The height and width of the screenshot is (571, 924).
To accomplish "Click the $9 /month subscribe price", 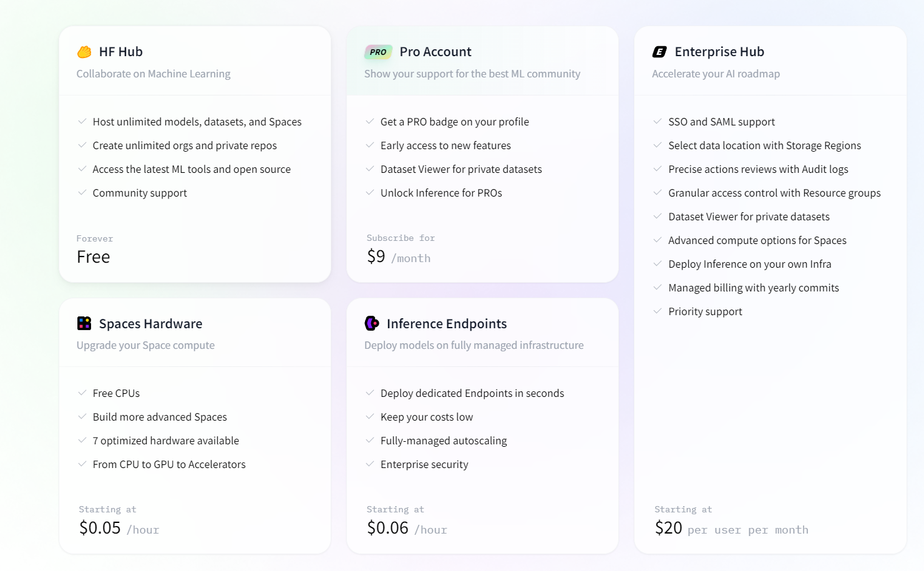I will (x=399, y=256).
